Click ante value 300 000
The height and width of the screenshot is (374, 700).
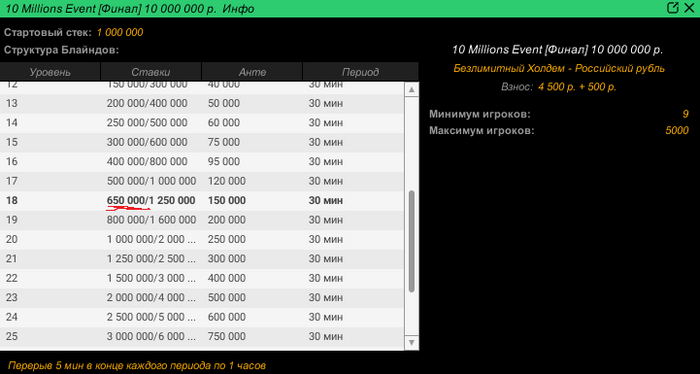click(226, 259)
